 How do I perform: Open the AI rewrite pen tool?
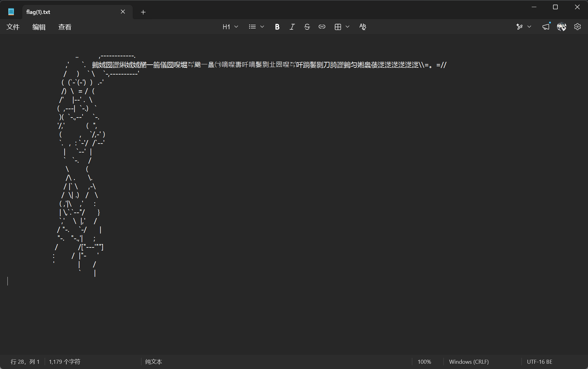[x=519, y=27]
